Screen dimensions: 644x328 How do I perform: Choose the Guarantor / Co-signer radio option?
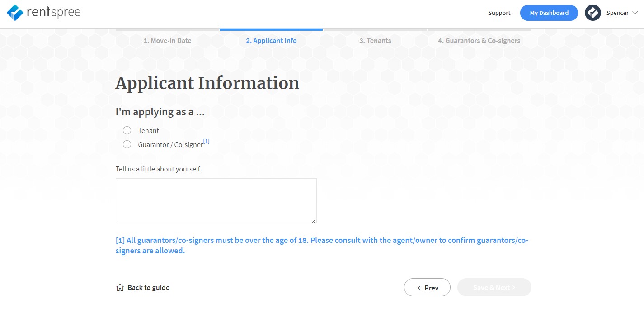click(x=127, y=144)
